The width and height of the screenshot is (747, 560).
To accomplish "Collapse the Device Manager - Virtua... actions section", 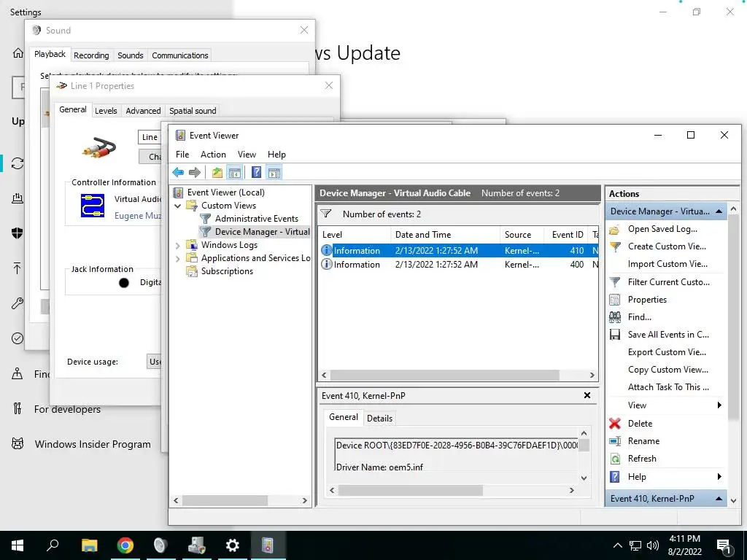I will click(x=719, y=211).
